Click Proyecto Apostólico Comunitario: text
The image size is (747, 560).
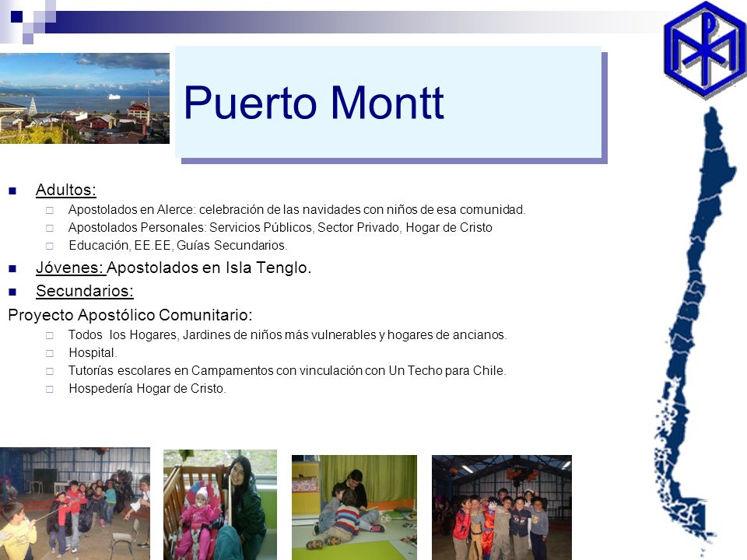tap(130, 315)
